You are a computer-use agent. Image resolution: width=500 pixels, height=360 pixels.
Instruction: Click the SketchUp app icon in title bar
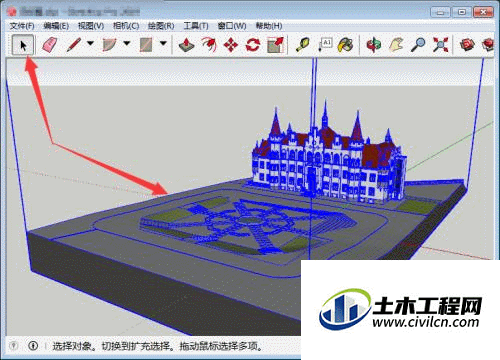[x=12, y=12]
